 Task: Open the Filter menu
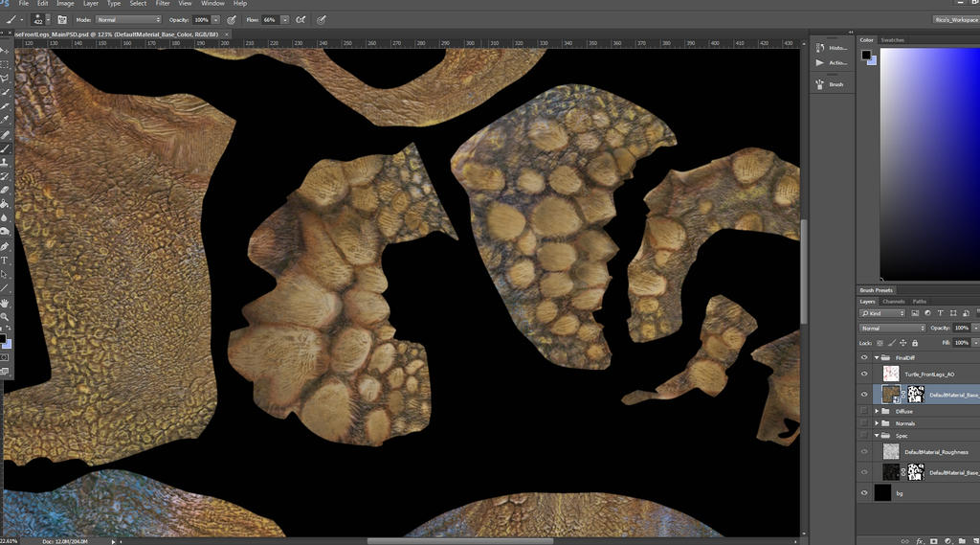click(163, 3)
